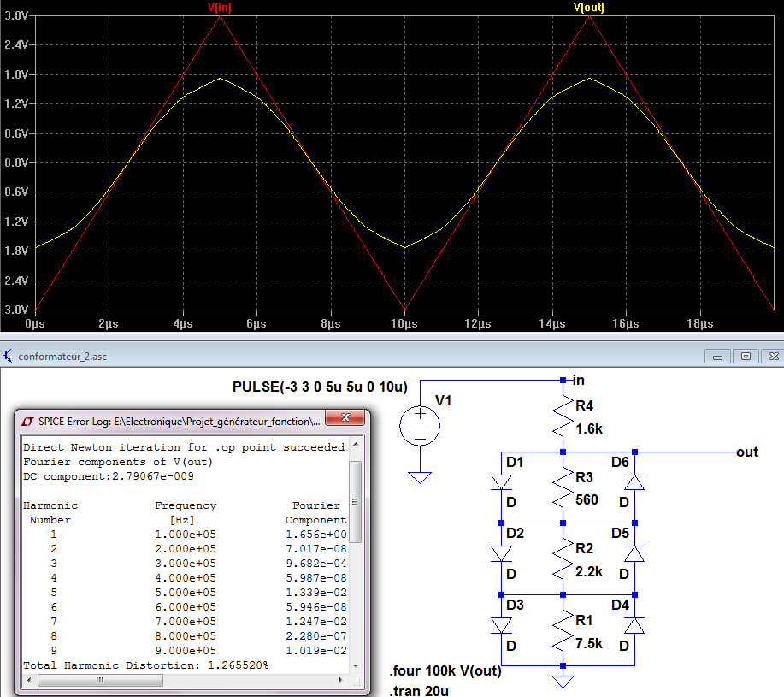
Task: Click the 'in' net label
Action: click(579, 381)
